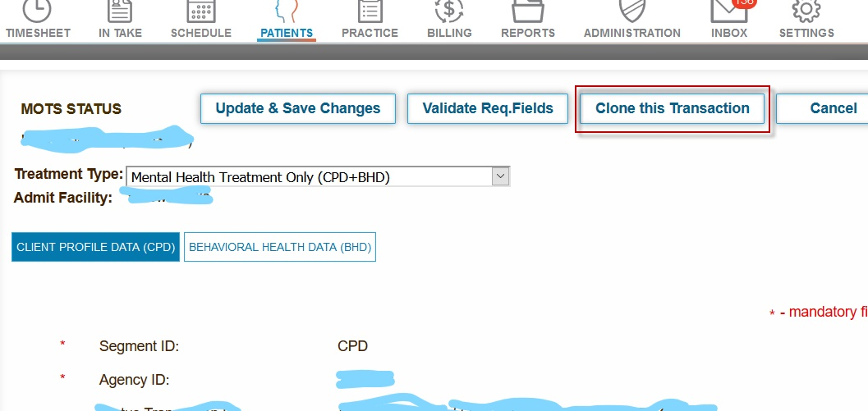This screenshot has width=868, height=411.
Task: Switch to Client Profile Data (CPD) tab
Action: tap(95, 247)
